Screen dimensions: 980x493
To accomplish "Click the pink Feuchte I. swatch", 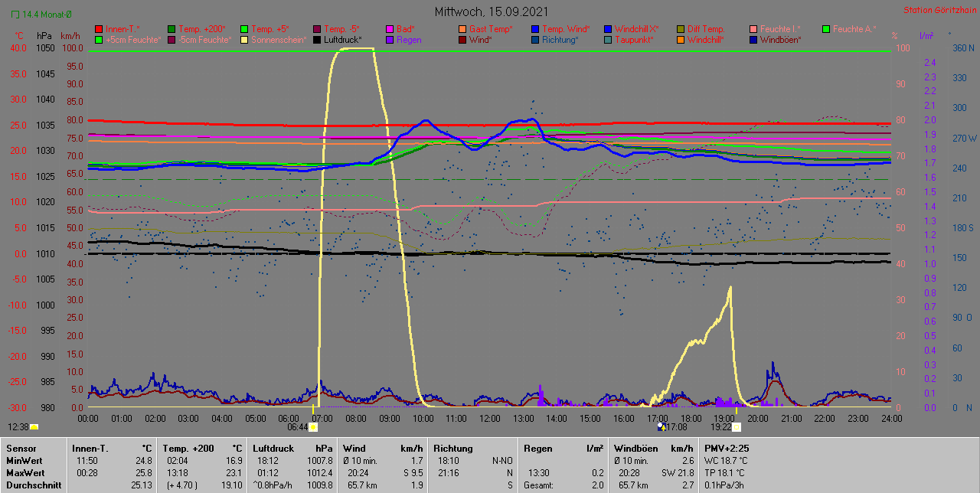I will (753, 28).
